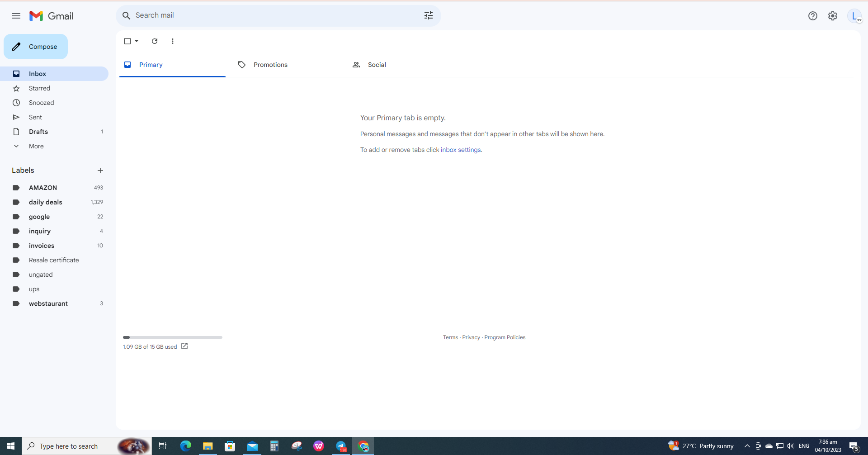Switch to the Promotions tab
Screen dimensions: 868x455
click(x=287, y=65)
